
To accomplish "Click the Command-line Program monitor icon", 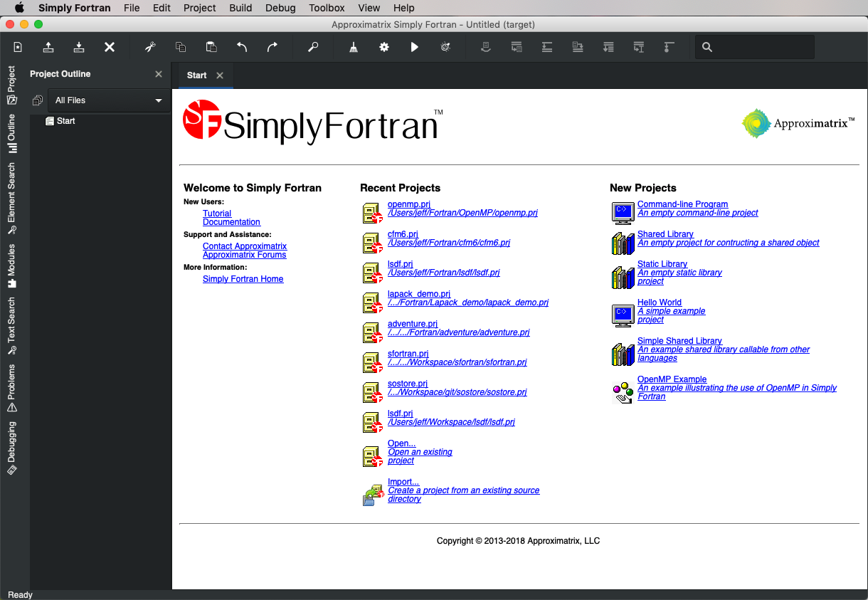I will (x=623, y=213).
